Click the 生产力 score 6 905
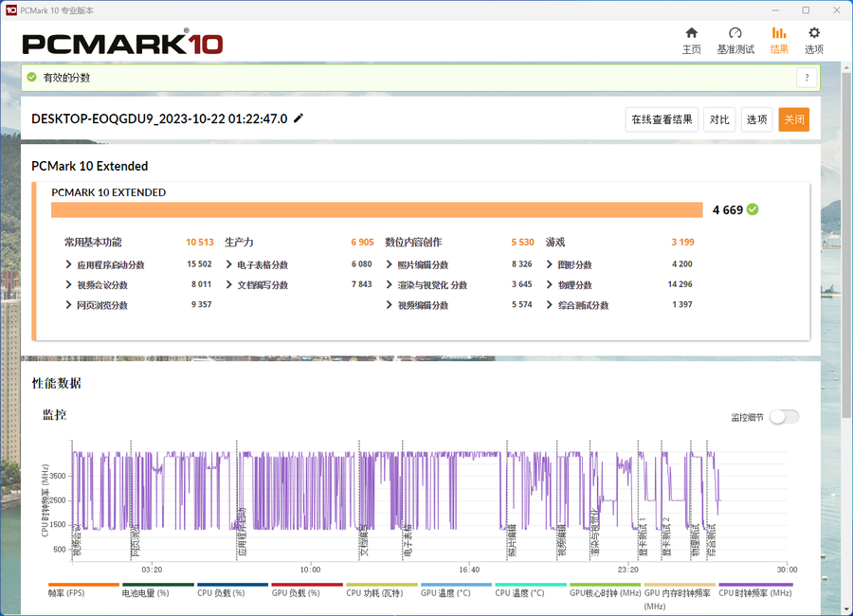 point(362,243)
